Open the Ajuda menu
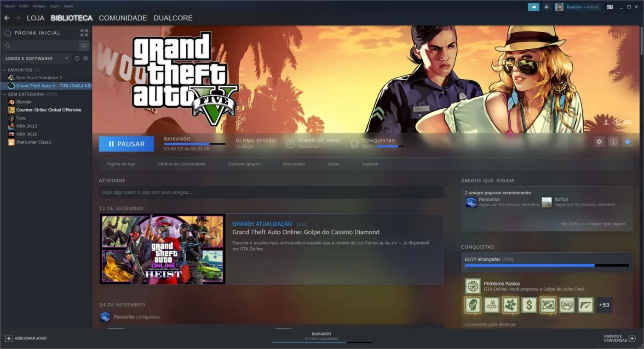Image resolution: width=644 pixels, height=349 pixels. [x=68, y=6]
